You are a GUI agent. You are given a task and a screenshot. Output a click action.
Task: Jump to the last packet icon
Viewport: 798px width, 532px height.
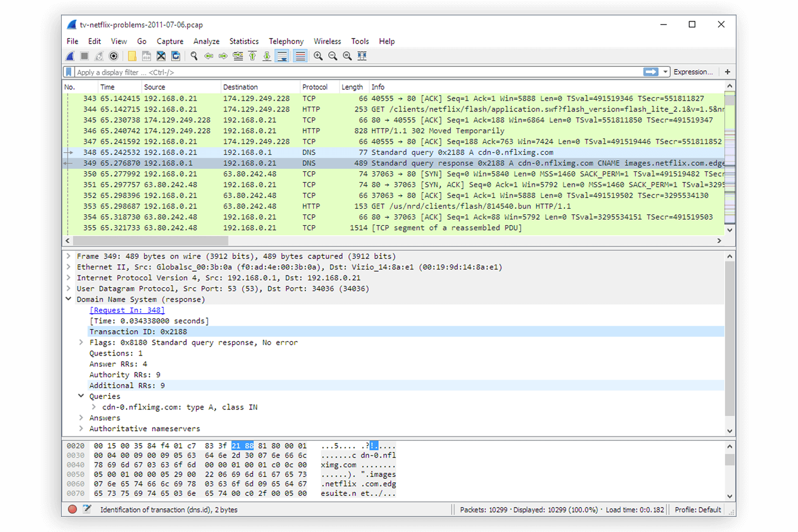[267, 56]
